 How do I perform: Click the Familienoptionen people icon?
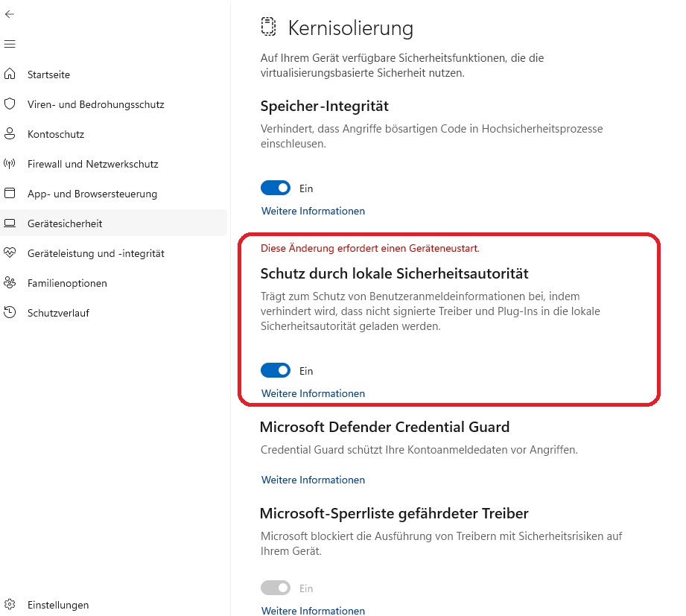[10, 283]
